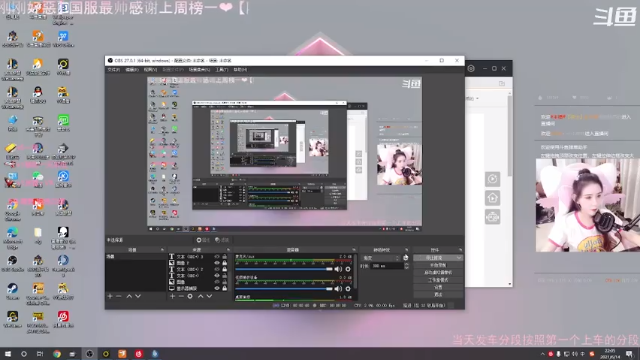Image resolution: width=640 pixels, height=360 pixels.
Task: Open the Tools menu in OBS
Action: [x=222, y=70]
